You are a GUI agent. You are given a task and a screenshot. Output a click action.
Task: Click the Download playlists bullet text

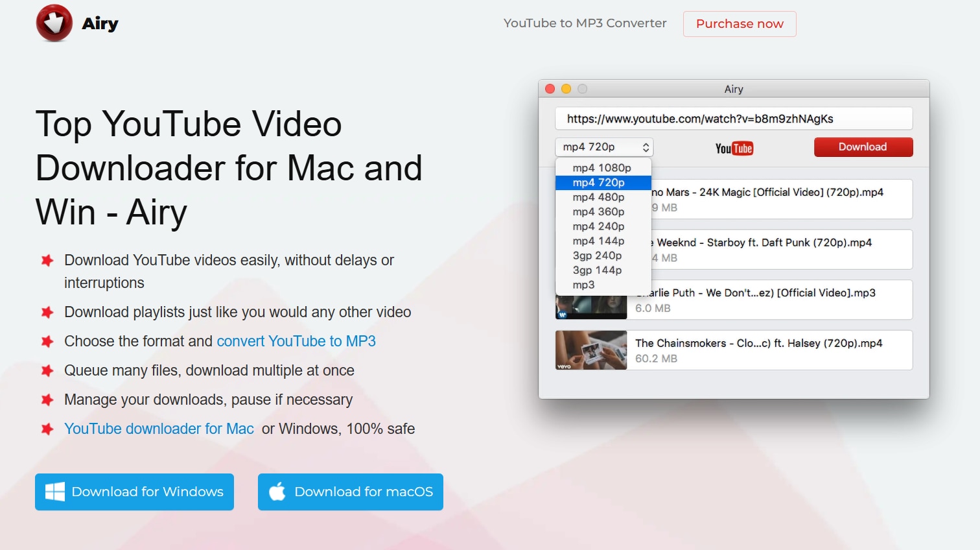238,312
